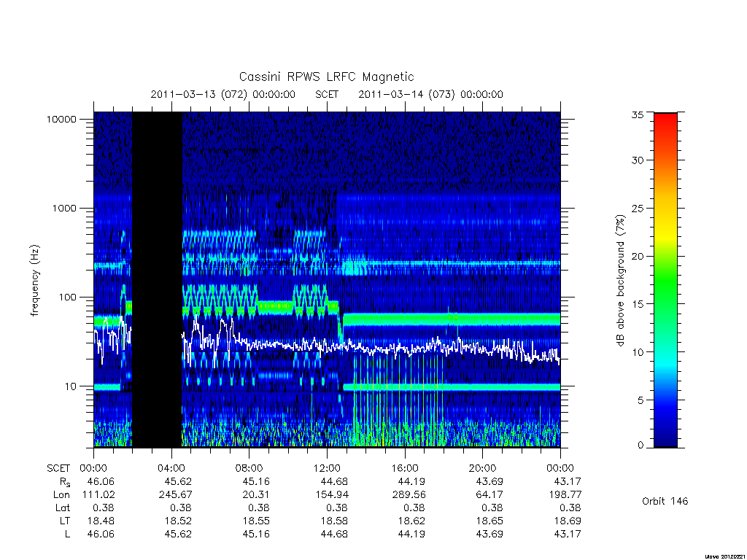Select the start timestamp '2011-03-13 (072) 00:00:00'
The image size is (747, 560).
tap(223, 94)
